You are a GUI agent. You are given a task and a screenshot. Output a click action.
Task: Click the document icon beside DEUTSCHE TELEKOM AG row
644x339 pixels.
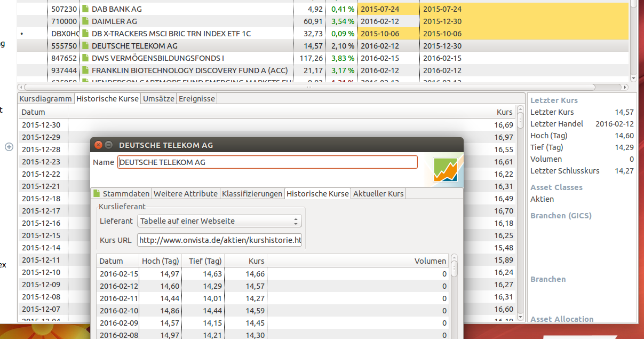click(x=84, y=46)
